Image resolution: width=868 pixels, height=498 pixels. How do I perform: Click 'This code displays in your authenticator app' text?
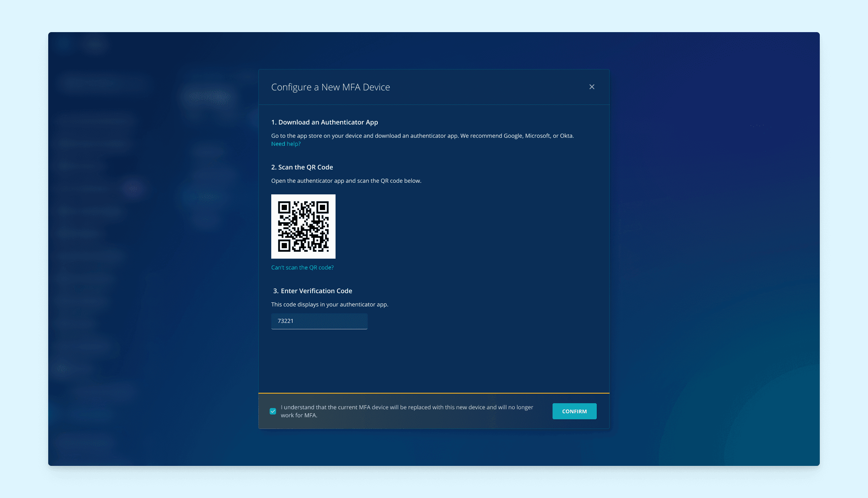point(330,304)
